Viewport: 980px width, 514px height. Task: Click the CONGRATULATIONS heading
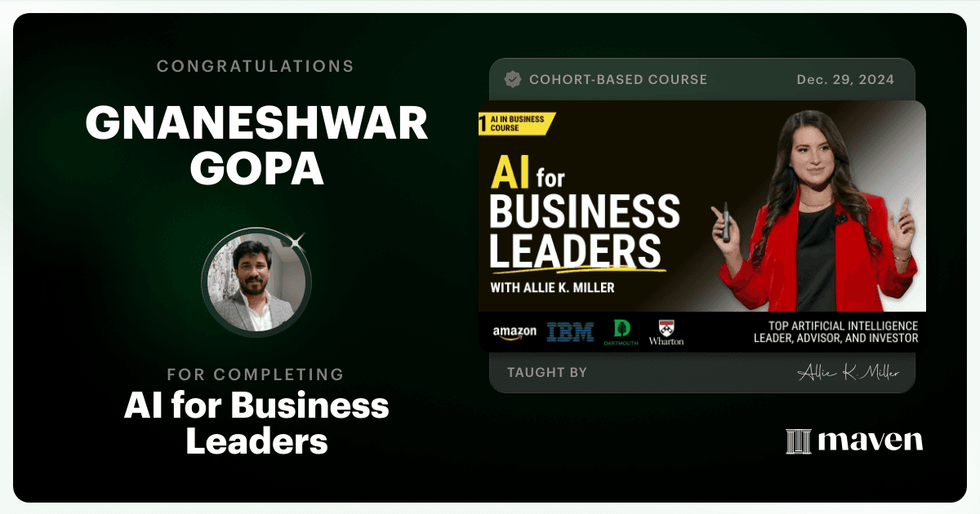[x=256, y=66]
